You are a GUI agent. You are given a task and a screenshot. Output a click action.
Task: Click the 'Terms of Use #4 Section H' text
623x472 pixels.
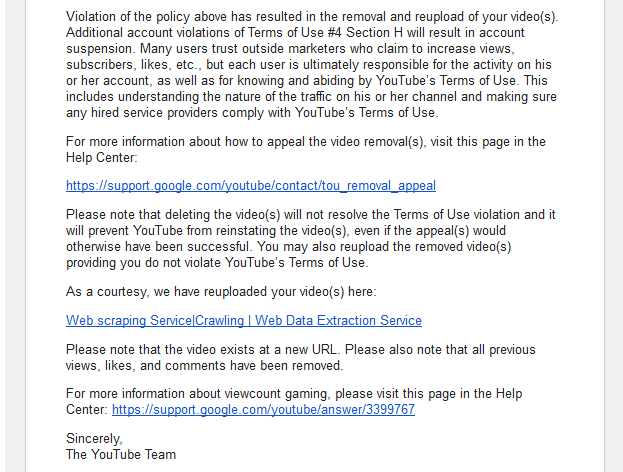tap(325, 33)
